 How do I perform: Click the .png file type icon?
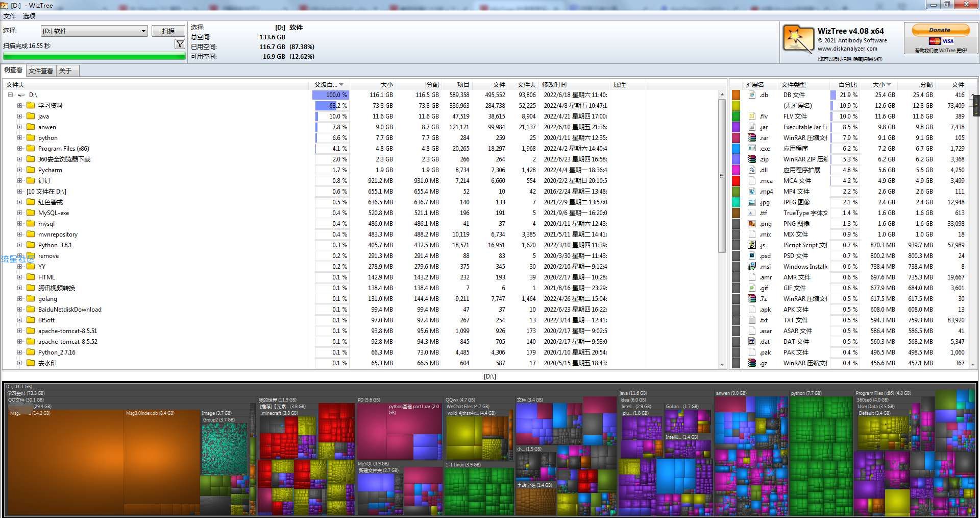[x=752, y=223]
